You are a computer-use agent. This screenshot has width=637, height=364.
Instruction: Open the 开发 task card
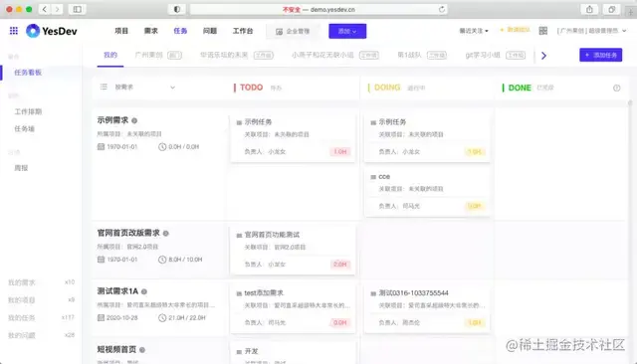click(293, 353)
